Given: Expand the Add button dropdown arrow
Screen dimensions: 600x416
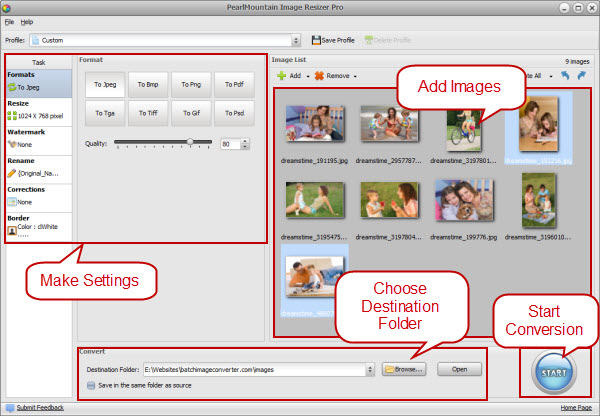Looking at the screenshot, I should pyautogui.click(x=308, y=76).
